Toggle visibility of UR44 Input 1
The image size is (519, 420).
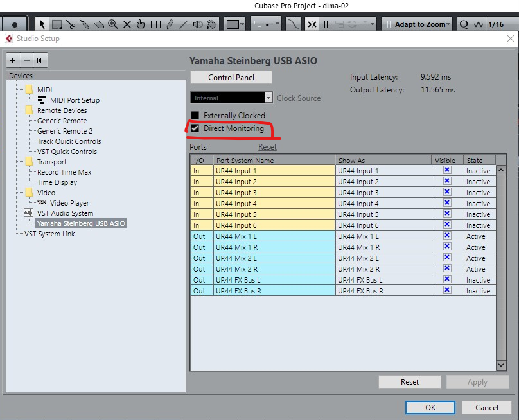[x=447, y=170]
